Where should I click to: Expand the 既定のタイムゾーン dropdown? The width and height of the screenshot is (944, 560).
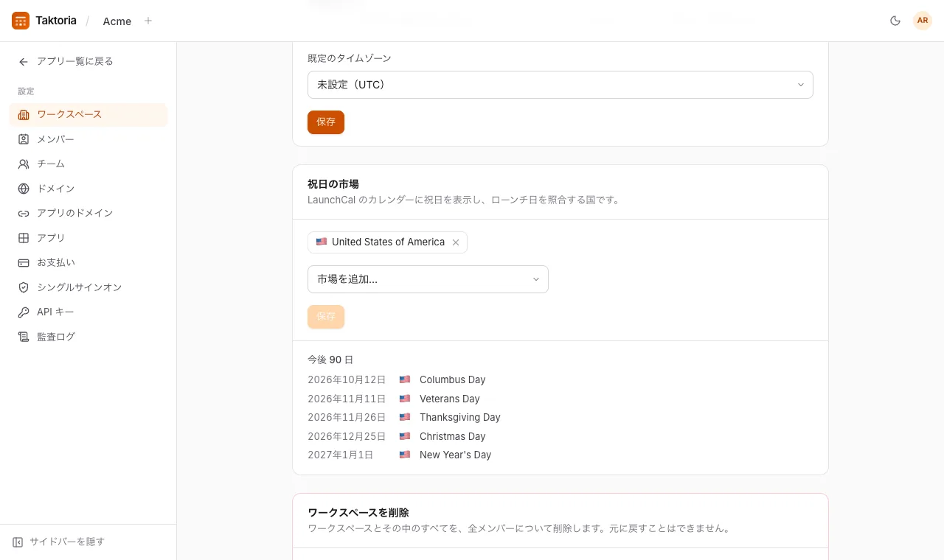(560, 85)
